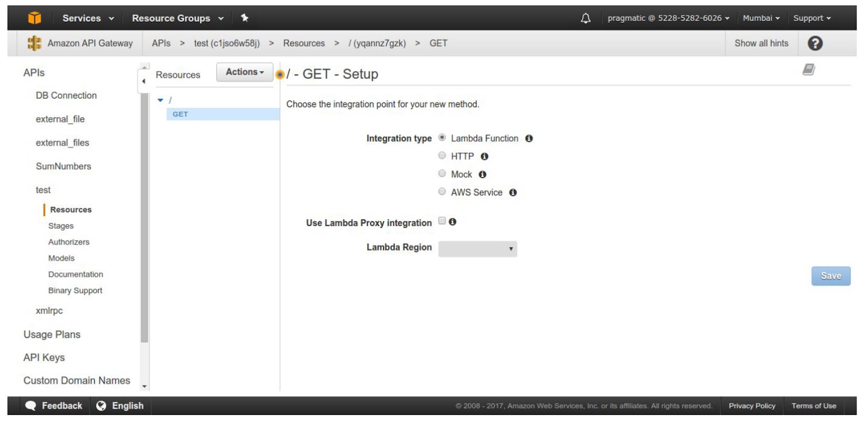Go to Resources breadcrumb
Image resolution: width=868 pixels, height=422 pixels.
(304, 43)
